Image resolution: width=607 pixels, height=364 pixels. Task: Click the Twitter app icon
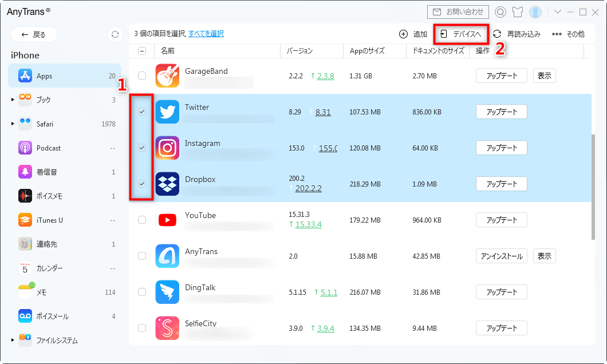coord(167,112)
